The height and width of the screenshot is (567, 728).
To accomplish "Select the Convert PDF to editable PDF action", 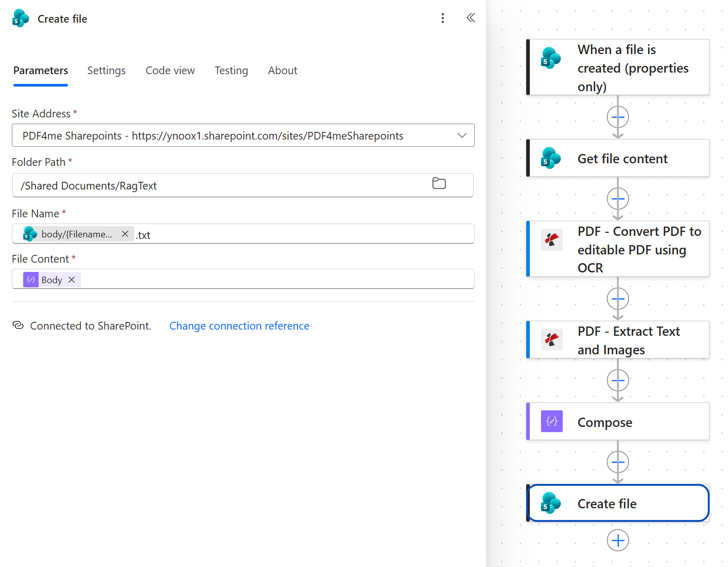I will tap(618, 249).
